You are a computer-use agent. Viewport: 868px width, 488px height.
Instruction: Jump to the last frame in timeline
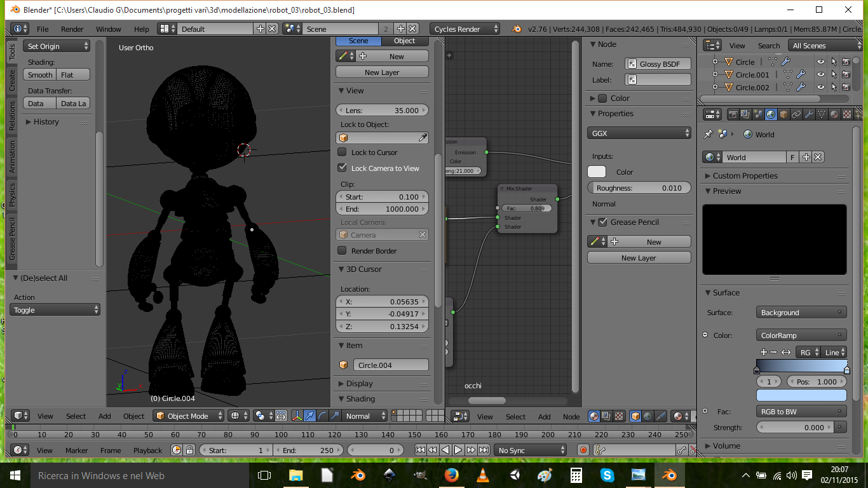[x=484, y=450]
